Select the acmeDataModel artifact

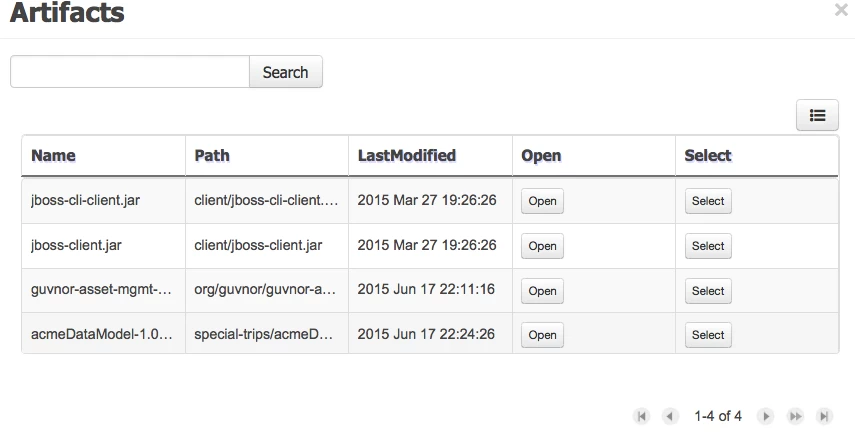tap(708, 335)
